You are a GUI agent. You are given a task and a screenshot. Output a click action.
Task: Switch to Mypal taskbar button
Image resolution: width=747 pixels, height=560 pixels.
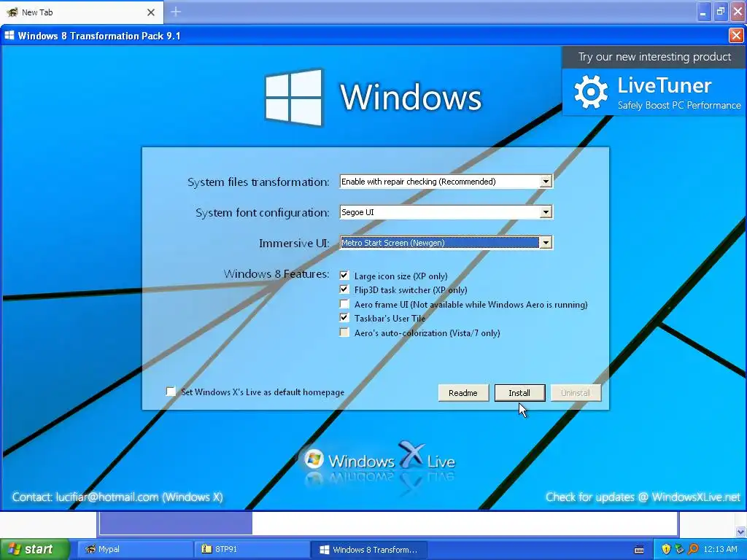(134, 550)
